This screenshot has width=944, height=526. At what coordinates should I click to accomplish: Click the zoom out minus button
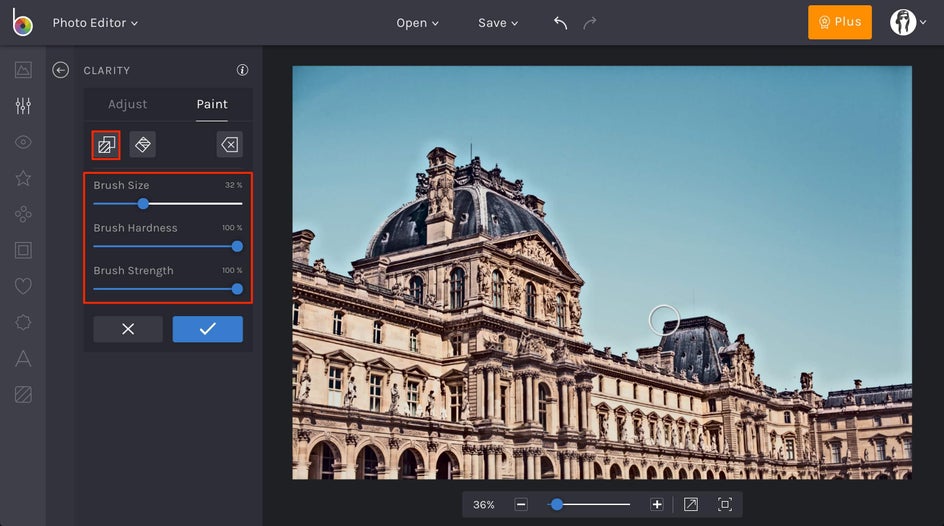point(521,504)
